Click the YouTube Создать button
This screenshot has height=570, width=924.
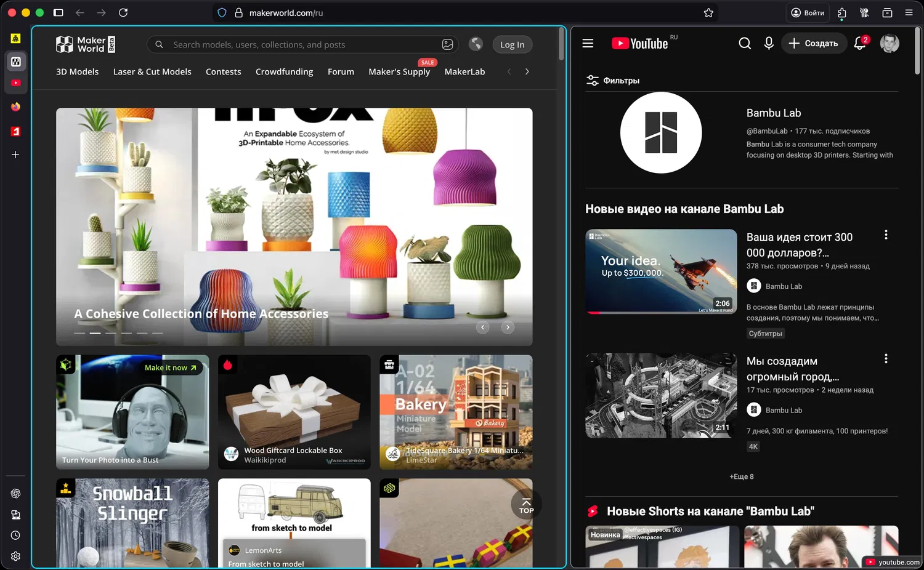click(x=814, y=43)
